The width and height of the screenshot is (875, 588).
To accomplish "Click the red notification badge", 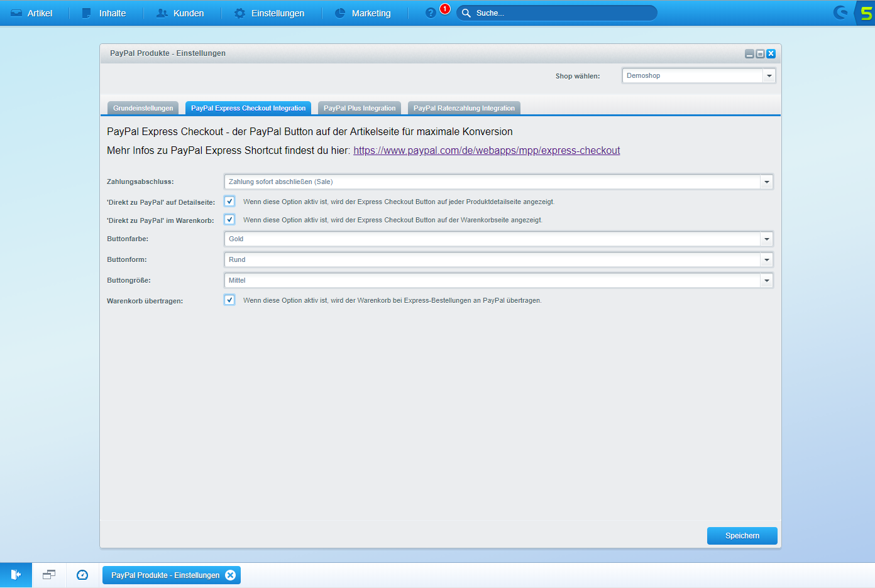I will click(445, 9).
